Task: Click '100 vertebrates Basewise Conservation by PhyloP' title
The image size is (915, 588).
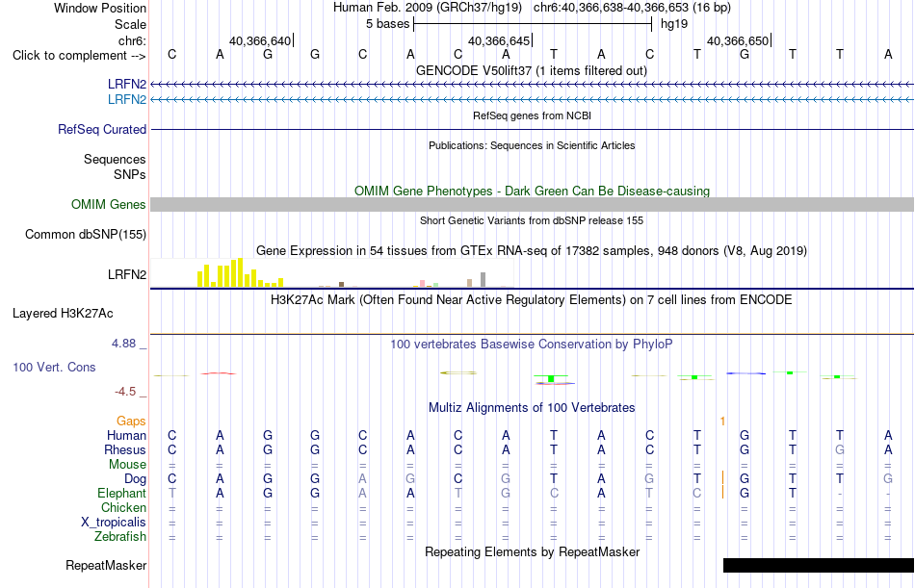Action: [531, 345]
